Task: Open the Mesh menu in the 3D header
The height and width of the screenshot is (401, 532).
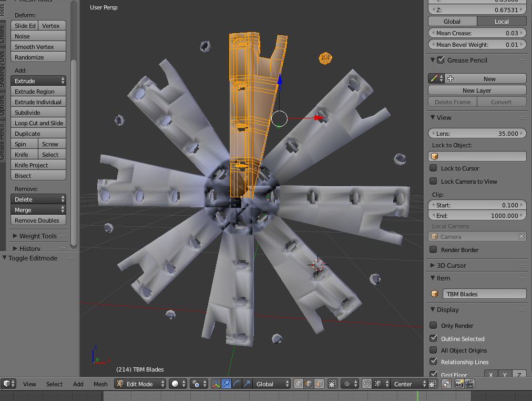Action: (100, 384)
